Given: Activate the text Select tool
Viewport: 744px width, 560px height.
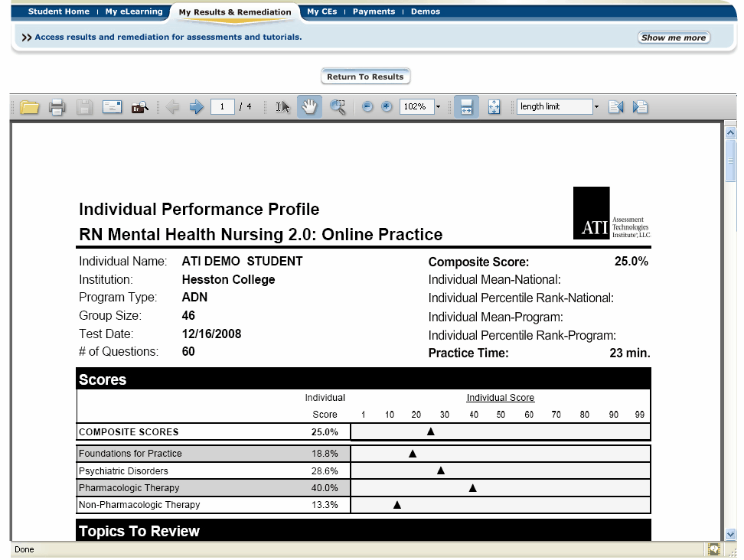Looking at the screenshot, I should pyautogui.click(x=282, y=107).
